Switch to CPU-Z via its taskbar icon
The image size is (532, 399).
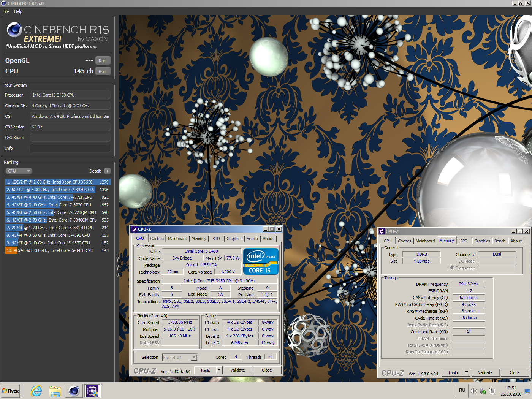[92, 391]
